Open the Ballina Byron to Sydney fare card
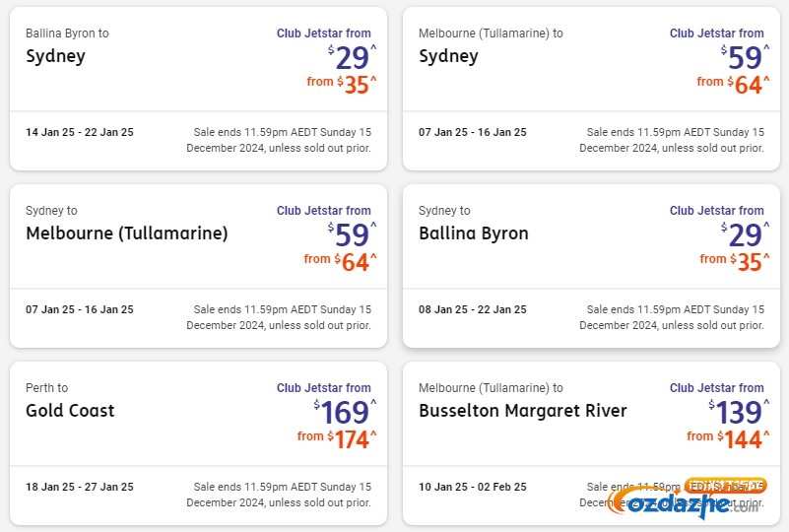789x532 pixels. [198, 89]
